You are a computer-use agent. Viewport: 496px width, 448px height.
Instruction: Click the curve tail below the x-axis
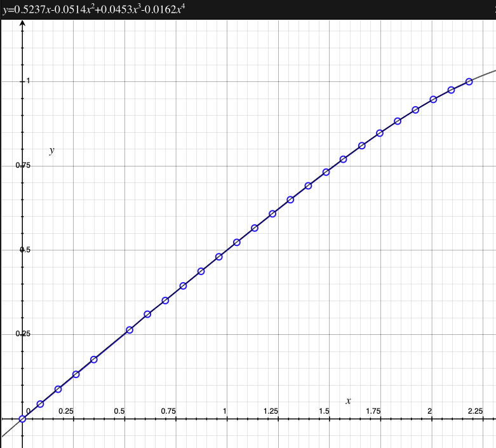(x=9, y=430)
